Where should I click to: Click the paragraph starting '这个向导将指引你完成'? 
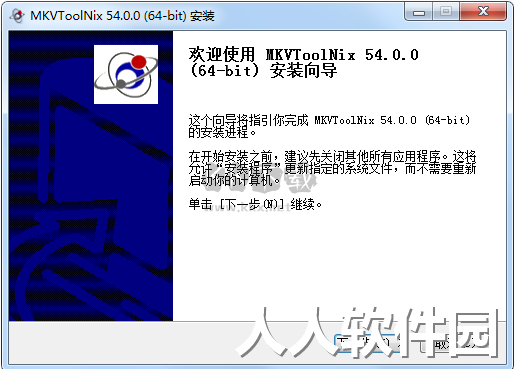[x=329, y=126]
